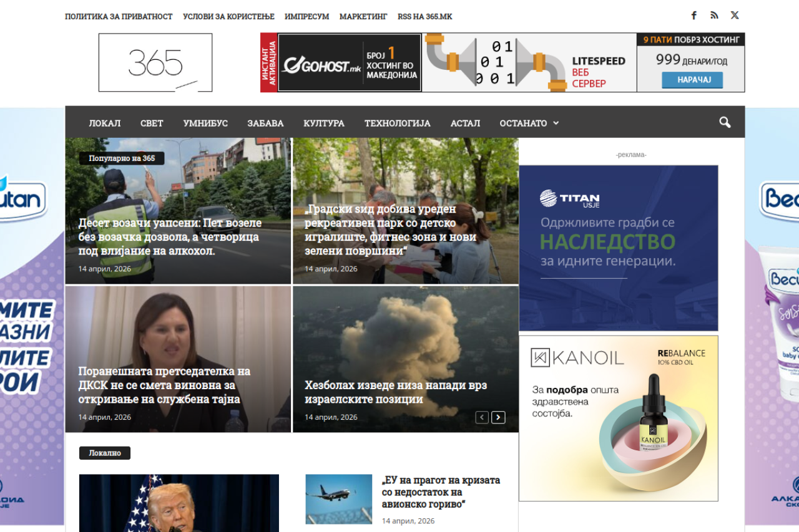This screenshot has height=532, width=799.
Task: Open the ИМПРЕСУМ link
Action: pyautogui.click(x=306, y=17)
